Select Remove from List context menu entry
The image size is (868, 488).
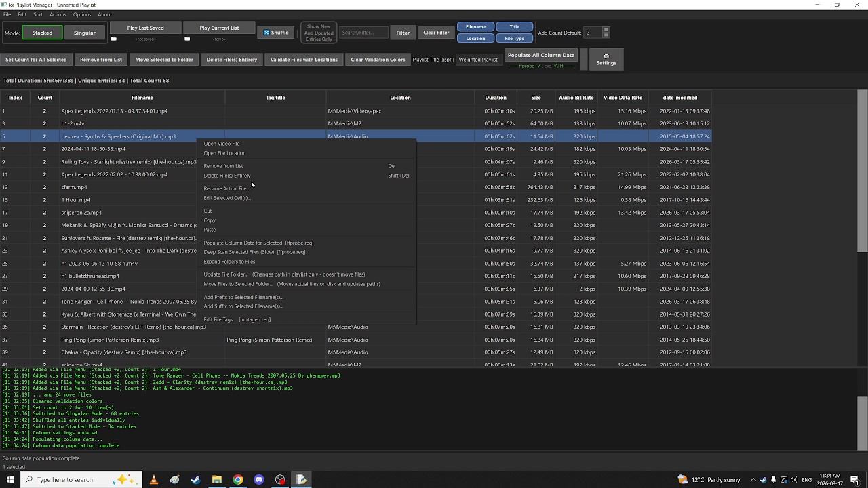click(306, 166)
